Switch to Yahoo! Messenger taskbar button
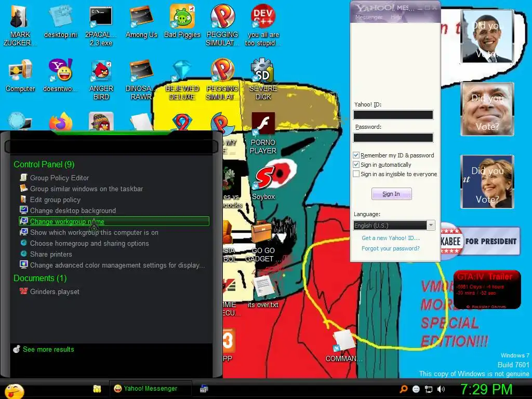This screenshot has width=532, height=399. point(150,389)
